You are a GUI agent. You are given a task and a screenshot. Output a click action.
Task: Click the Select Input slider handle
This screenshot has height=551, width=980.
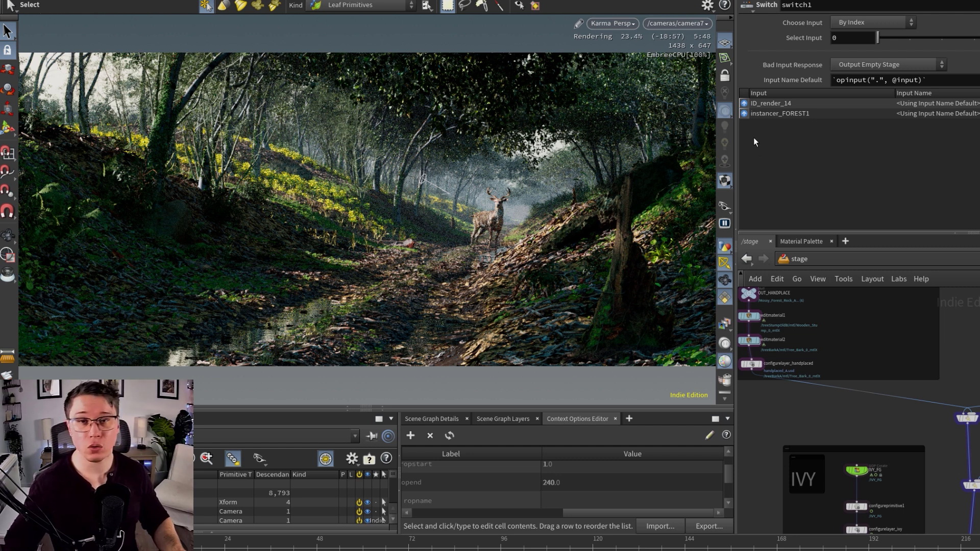(x=878, y=38)
